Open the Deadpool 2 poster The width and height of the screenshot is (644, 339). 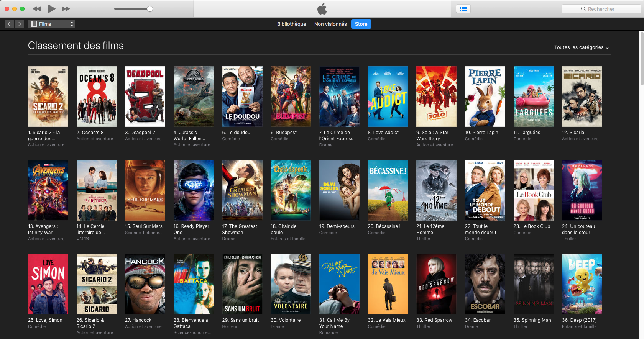coord(145,97)
